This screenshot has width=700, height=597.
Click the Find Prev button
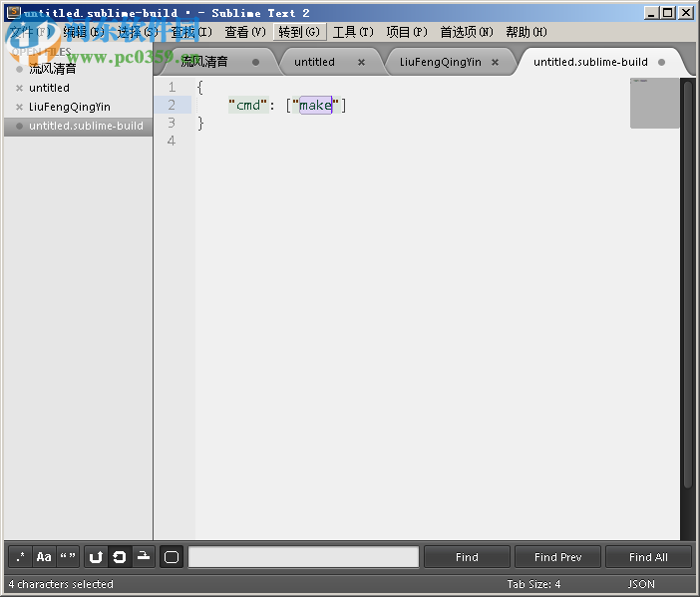coord(558,557)
